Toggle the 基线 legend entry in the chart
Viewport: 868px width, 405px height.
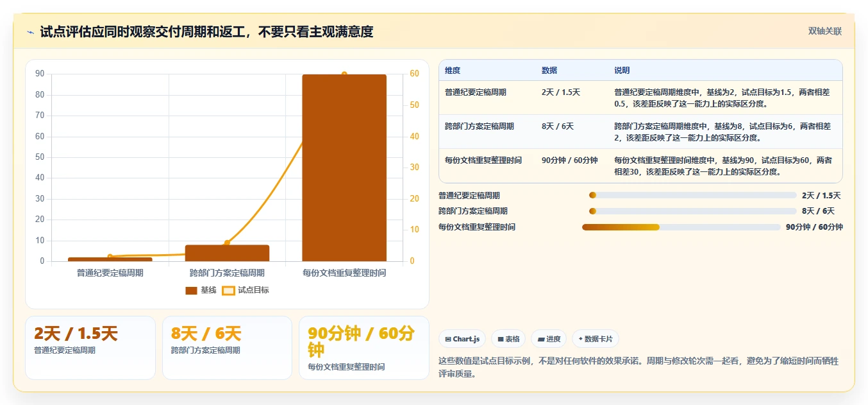201,290
